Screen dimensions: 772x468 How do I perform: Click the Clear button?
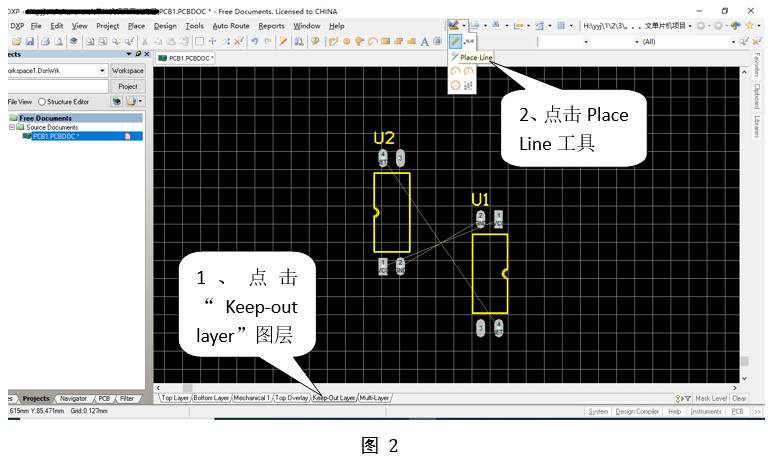[x=739, y=398]
